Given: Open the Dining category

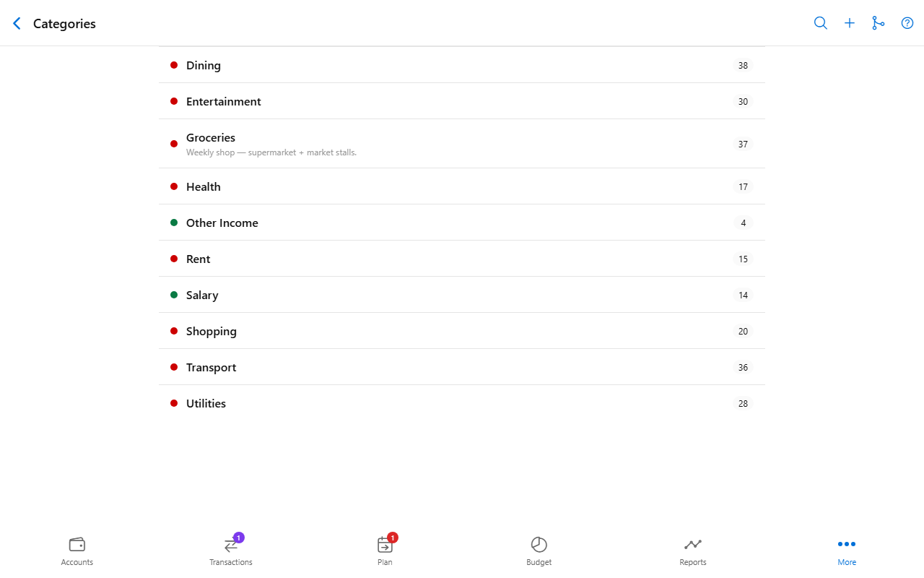Looking at the screenshot, I should 462,65.
